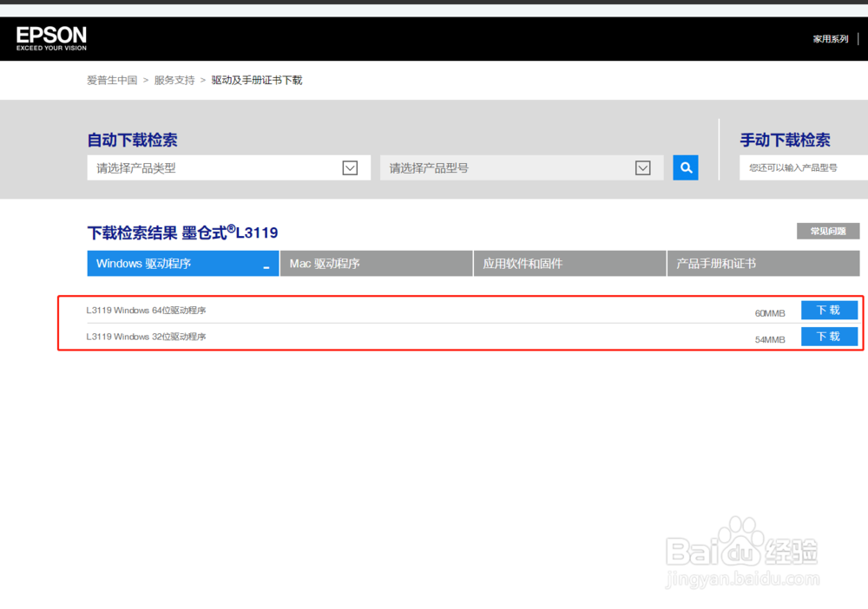Focus the 您还可以输入产品型号 input field
Viewport: 868px width, 609px height.
(x=804, y=167)
